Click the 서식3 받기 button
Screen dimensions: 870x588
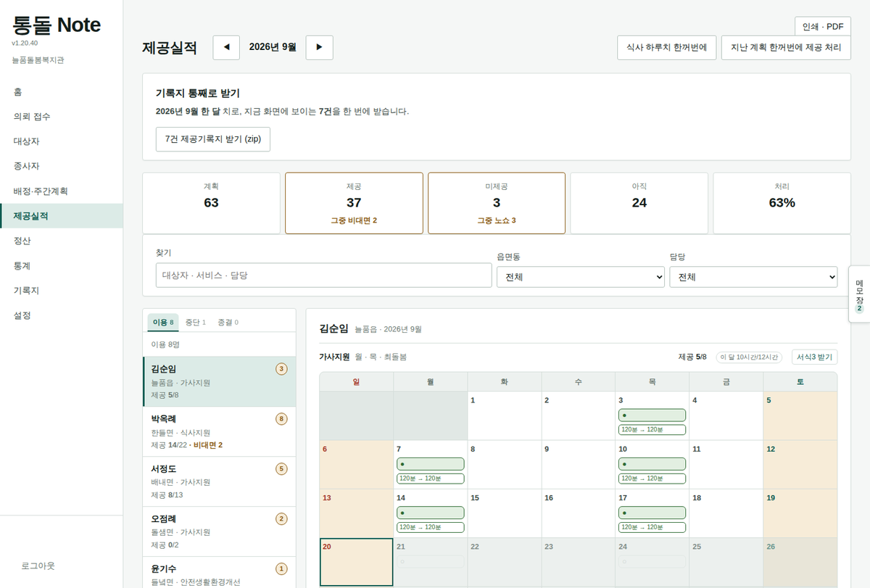[815, 357]
